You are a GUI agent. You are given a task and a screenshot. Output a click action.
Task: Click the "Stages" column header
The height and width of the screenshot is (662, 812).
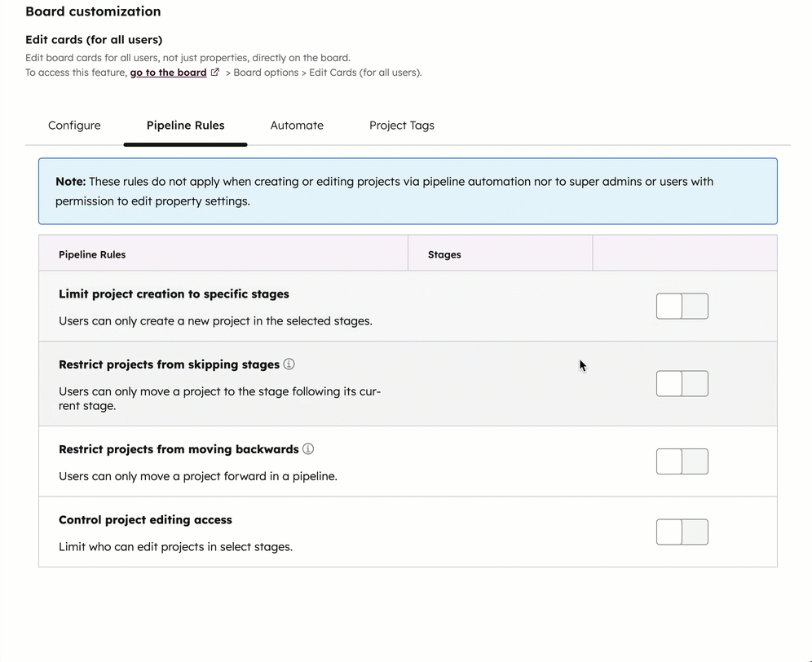tap(444, 254)
